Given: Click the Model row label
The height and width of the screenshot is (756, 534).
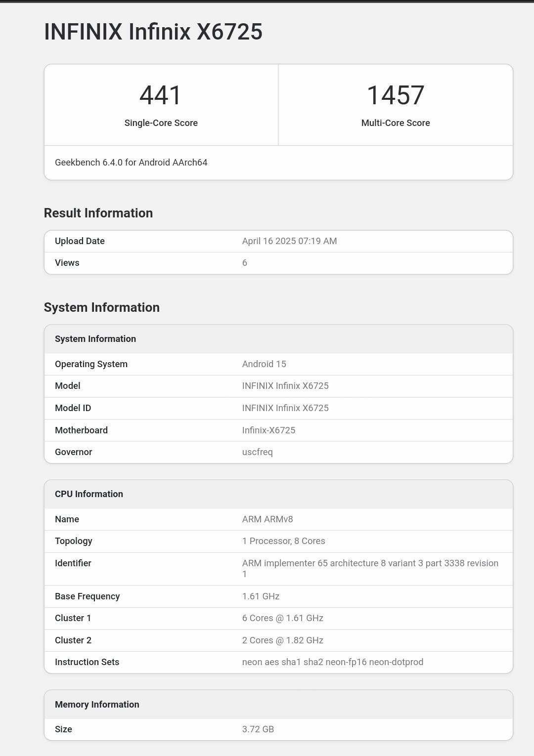Looking at the screenshot, I should click(x=68, y=386).
